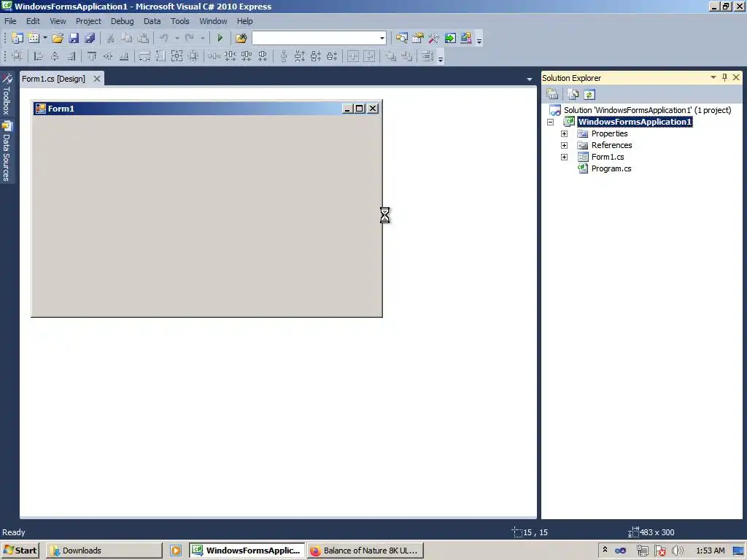Open Layout toolbar overflow options arrow
This screenshot has height=560, width=747.
(441, 58)
